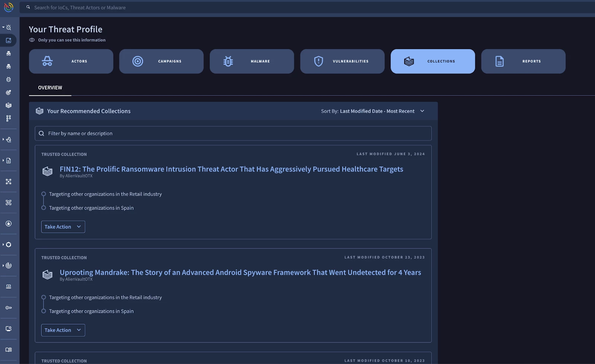Screen dimensions: 595x364
Task: Open the Campaigns target icon card
Action: pos(161,61)
